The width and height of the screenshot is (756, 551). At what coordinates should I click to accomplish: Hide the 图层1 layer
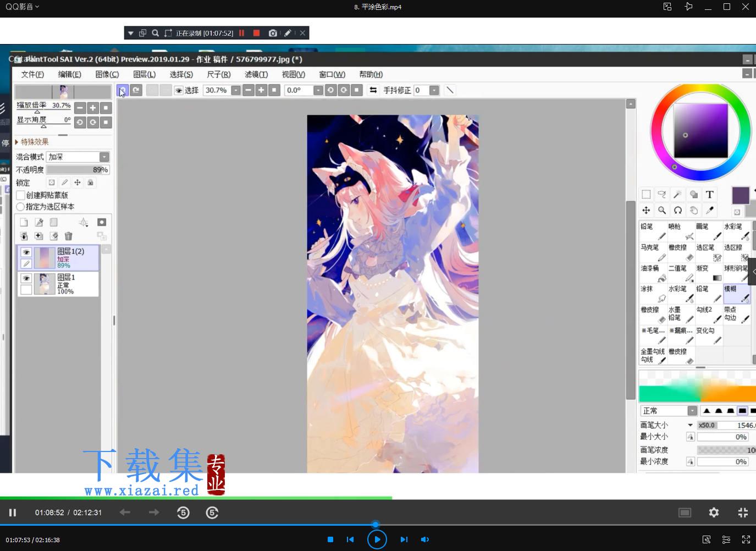point(26,278)
